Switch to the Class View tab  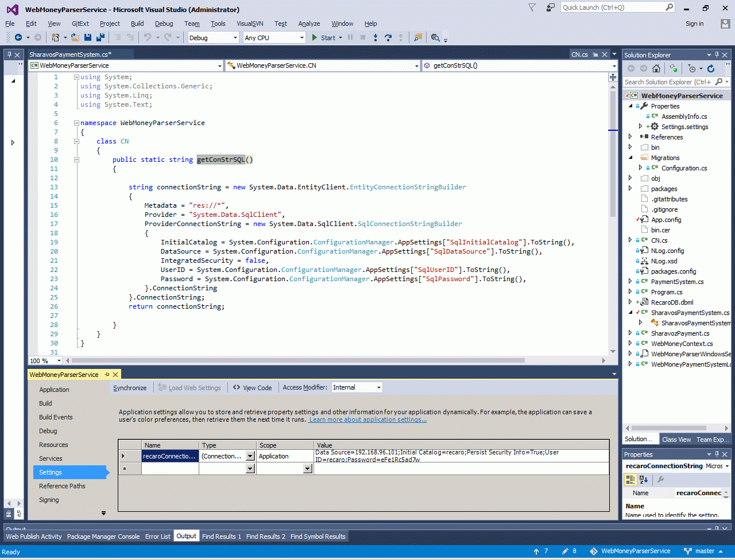pyautogui.click(x=676, y=440)
